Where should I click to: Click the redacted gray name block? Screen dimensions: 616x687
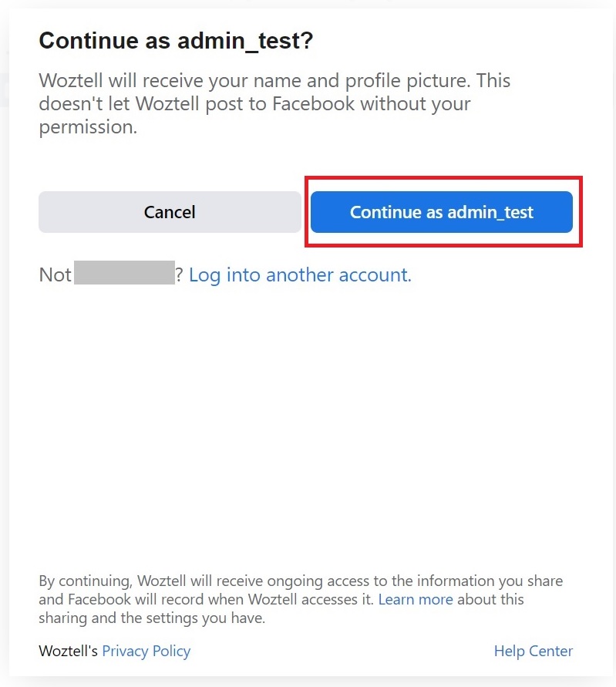[x=124, y=274]
